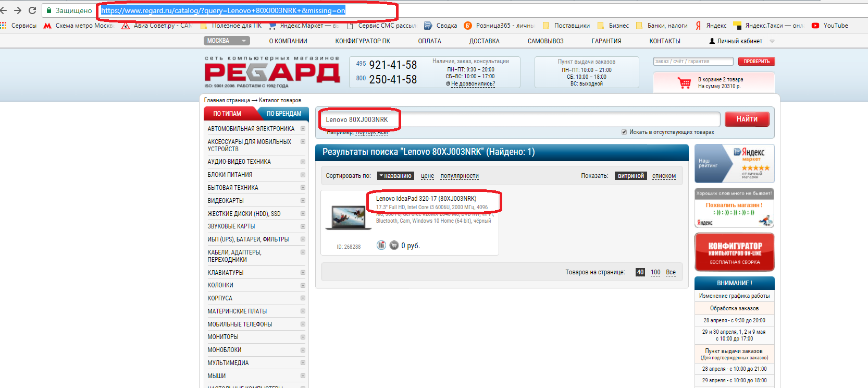Switch to ПО БРЕНДАМ tab
This screenshot has width=868, height=388.
[x=284, y=114]
